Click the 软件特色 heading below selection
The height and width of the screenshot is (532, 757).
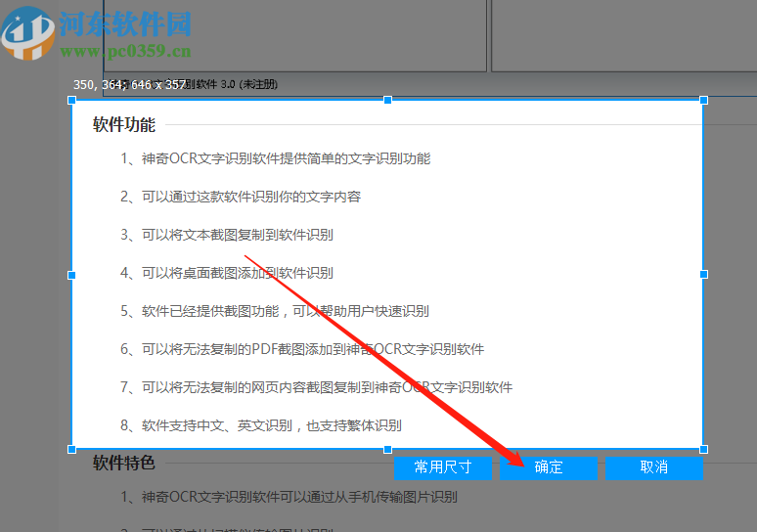click(x=124, y=463)
